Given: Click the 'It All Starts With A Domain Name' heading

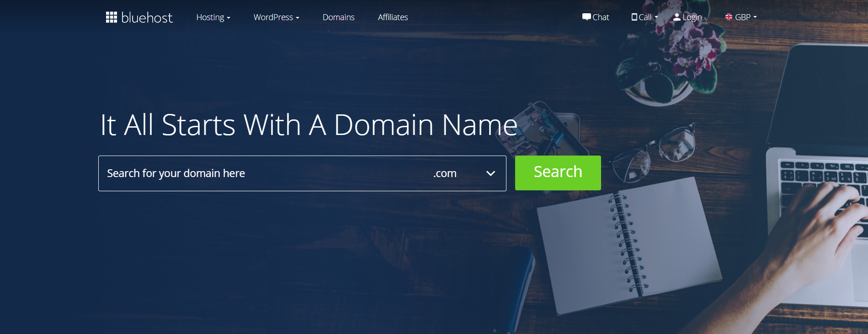Looking at the screenshot, I should pyautogui.click(x=309, y=125).
